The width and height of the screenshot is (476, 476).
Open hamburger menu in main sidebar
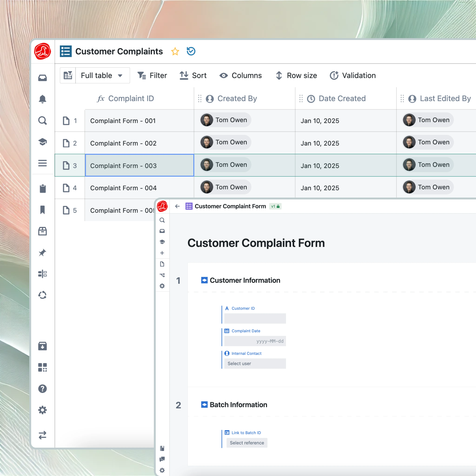tap(42, 163)
